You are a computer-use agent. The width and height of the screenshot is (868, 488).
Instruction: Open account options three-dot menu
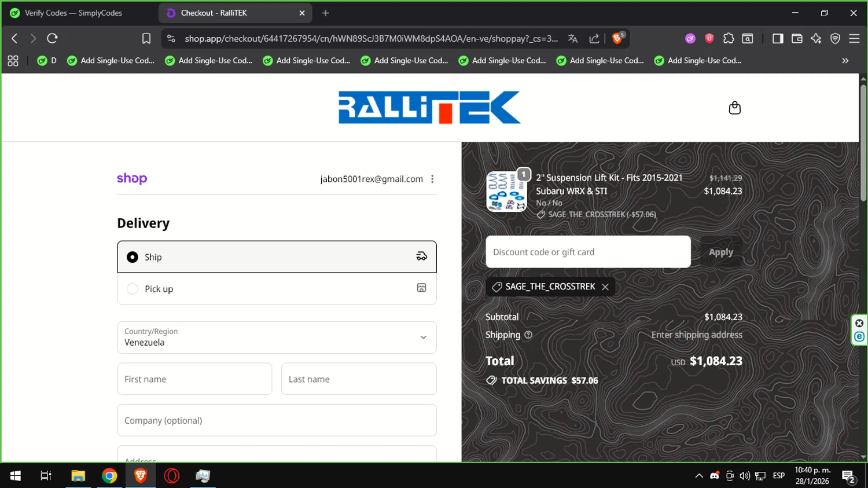pos(432,179)
